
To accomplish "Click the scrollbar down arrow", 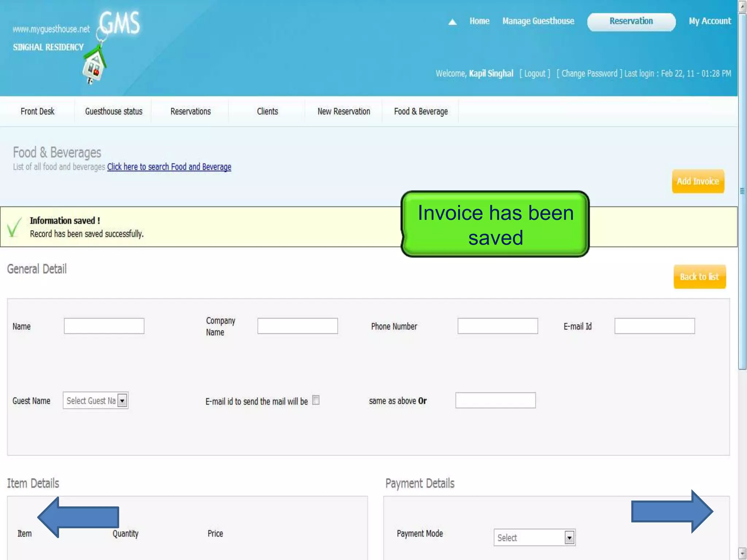I will point(742,553).
